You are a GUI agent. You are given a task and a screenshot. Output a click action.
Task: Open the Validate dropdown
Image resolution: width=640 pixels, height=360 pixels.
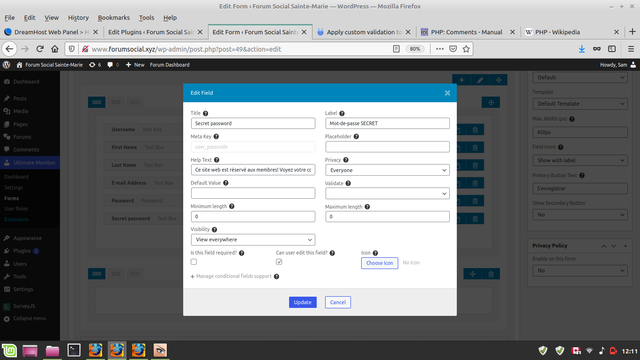pos(387,193)
